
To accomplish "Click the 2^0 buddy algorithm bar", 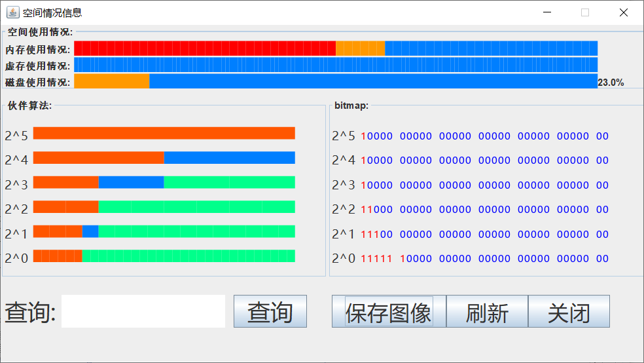I will [x=164, y=256].
